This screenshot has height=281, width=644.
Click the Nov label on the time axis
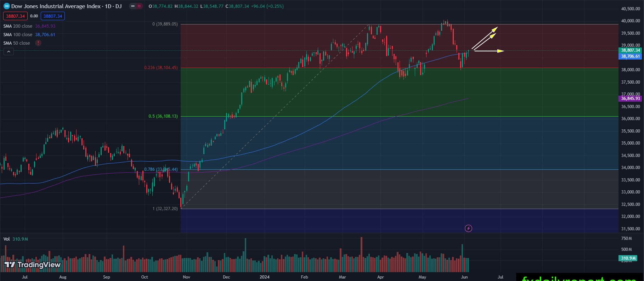(186, 277)
